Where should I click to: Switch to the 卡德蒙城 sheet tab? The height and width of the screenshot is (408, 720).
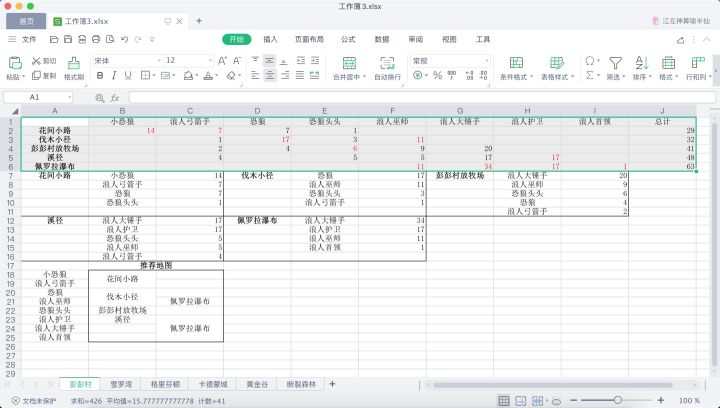tap(213, 384)
